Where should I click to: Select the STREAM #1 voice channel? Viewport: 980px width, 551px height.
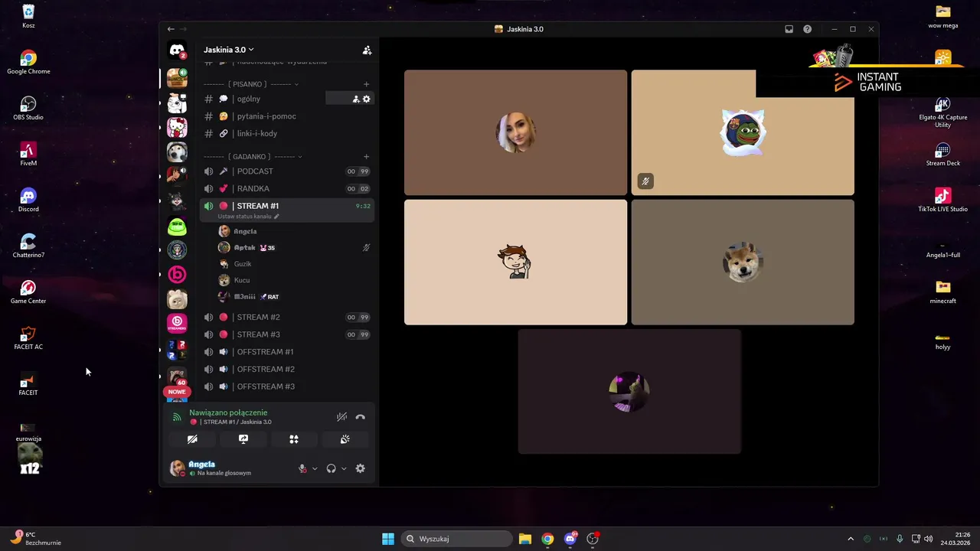pyautogui.click(x=286, y=210)
